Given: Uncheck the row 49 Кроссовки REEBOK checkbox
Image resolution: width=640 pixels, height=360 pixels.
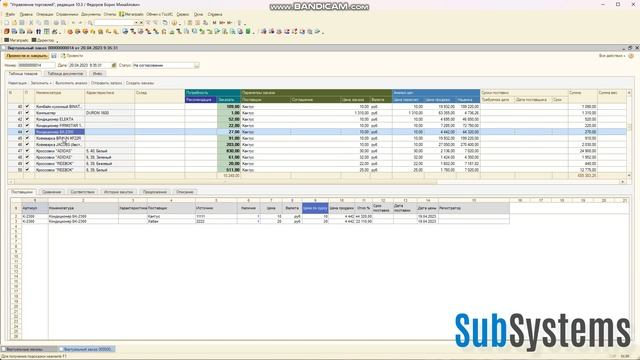Looking at the screenshot, I should coord(27,163).
